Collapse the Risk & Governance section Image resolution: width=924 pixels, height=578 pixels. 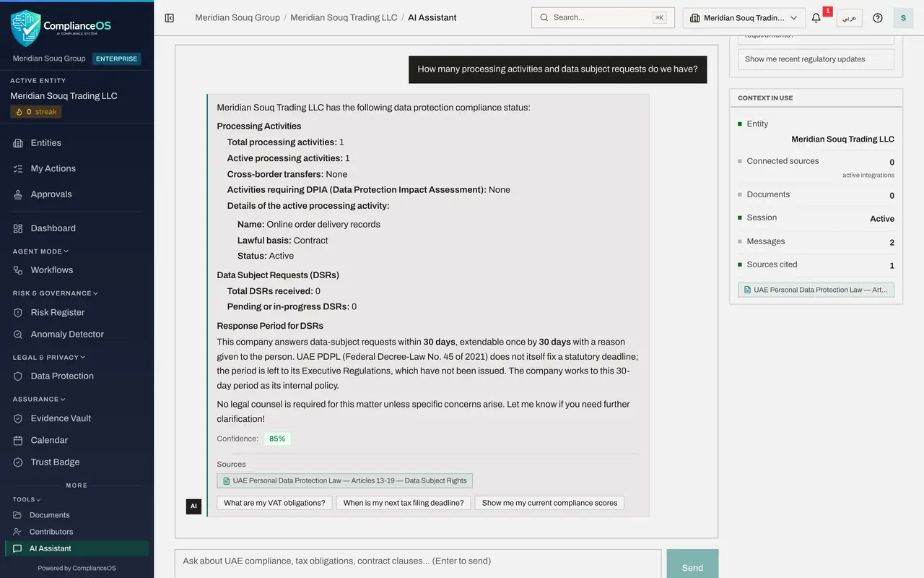click(x=55, y=293)
